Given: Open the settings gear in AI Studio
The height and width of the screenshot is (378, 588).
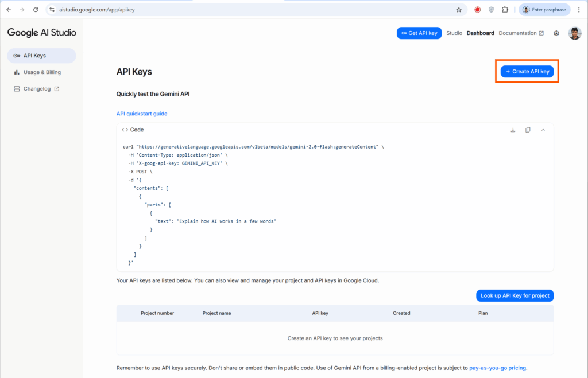Looking at the screenshot, I should (x=556, y=33).
